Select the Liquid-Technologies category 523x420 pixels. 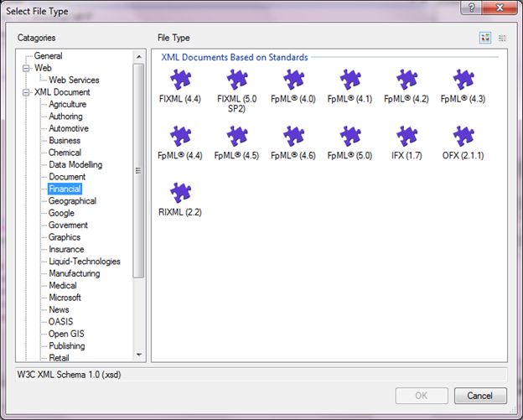pos(85,262)
